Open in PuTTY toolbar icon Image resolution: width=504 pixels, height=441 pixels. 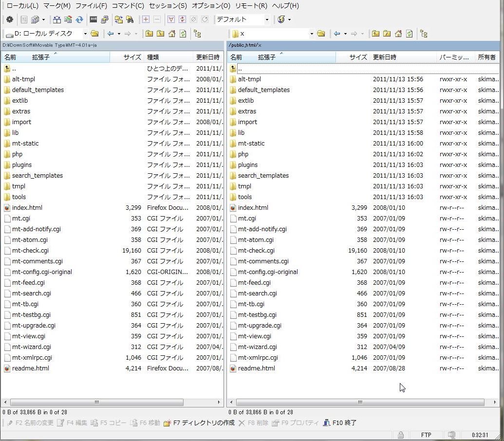[x=105, y=19]
